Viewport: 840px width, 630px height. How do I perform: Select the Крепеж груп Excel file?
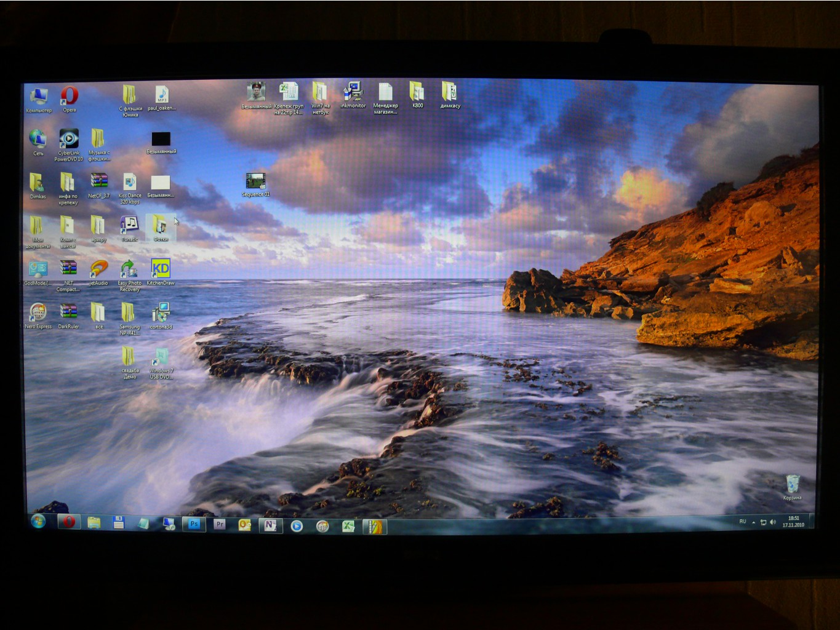coord(289,98)
